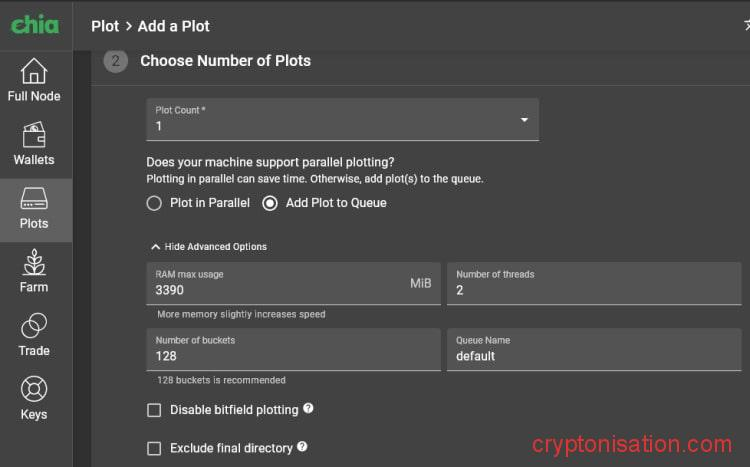Click the Plot breadcrumb link
The height and width of the screenshot is (467, 750).
(x=105, y=26)
